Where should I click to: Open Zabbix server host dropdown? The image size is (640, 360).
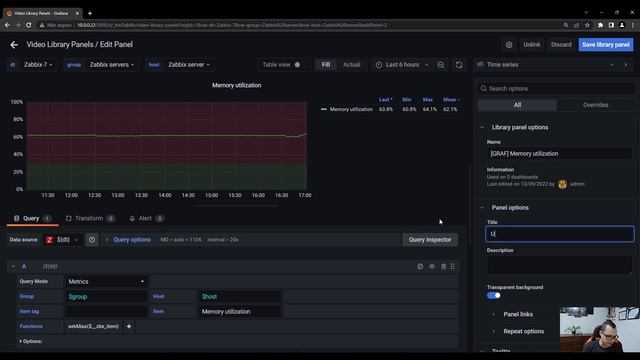point(189,65)
